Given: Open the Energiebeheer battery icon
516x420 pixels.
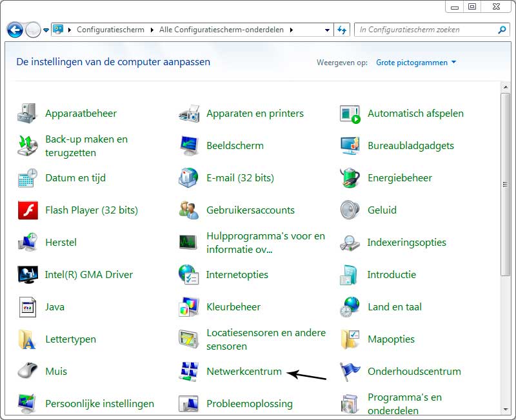Looking at the screenshot, I should [350, 178].
